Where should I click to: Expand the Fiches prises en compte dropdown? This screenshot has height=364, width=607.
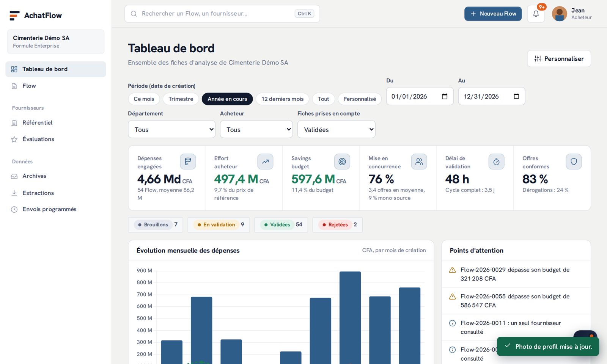pos(337,129)
